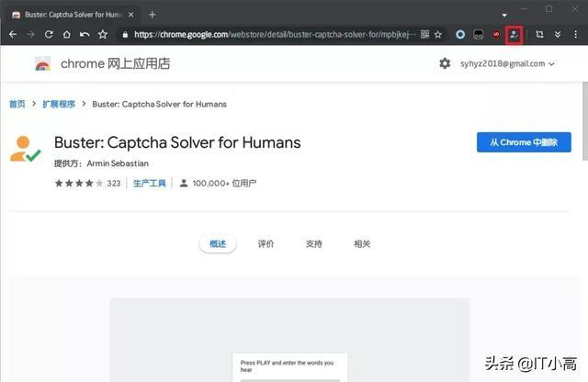Select the 相关 tab
The image size is (588, 382).
(362, 244)
